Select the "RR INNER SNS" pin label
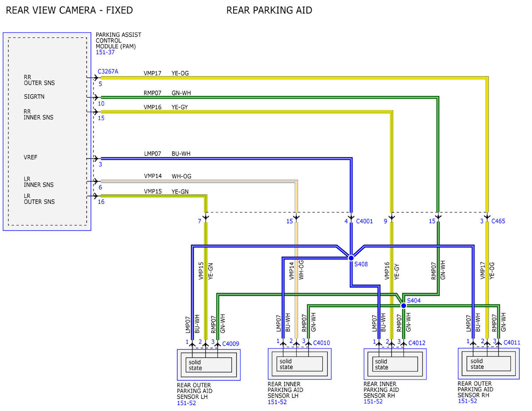Image resolution: width=532 pixels, height=411 pixels. point(39,114)
